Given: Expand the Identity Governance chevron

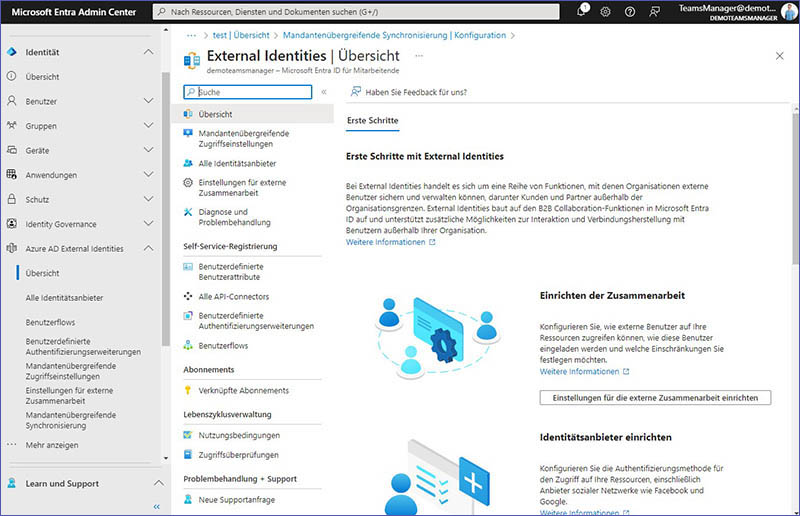Looking at the screenshot, I should coord(148,224).
